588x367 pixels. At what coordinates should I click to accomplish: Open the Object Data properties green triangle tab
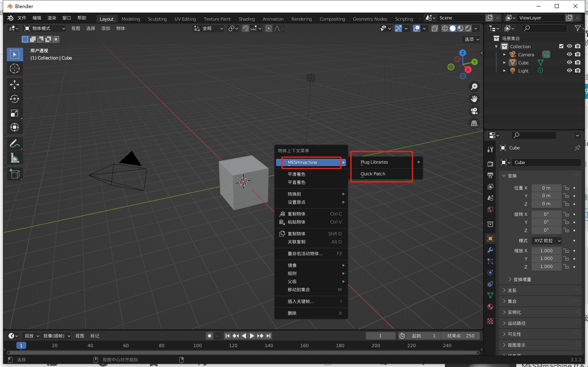tap(490, 295)
